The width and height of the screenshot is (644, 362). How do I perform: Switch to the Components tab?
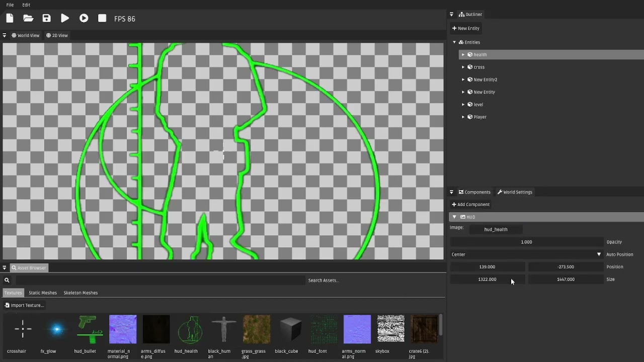(x=474, y=192)
